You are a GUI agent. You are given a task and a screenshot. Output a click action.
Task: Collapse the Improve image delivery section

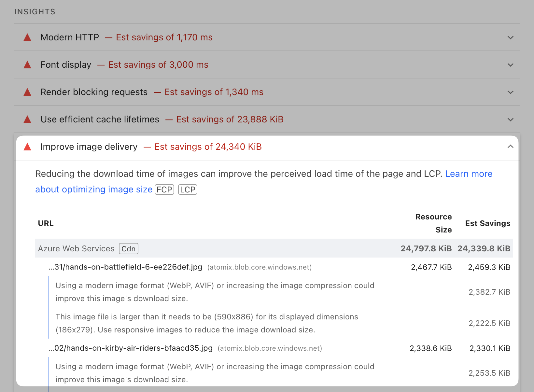pyautogui.click(x=511, y=147)
